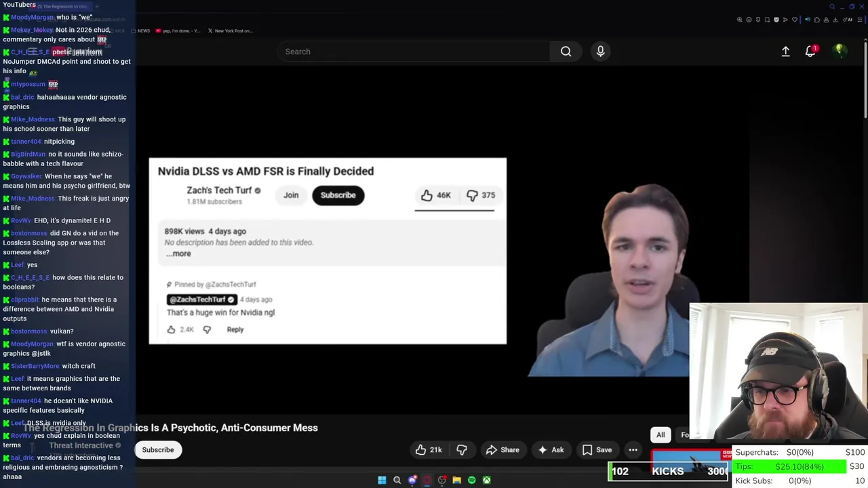The image size is (868, 488).
Task: Open Windows taskbar search
Action: pyautogui.click(x=397, y=481)
